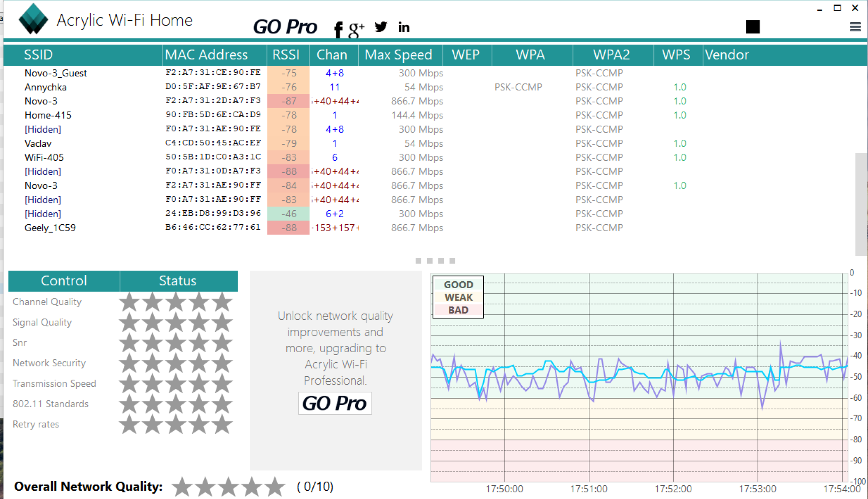Sort the table by SSID column

pos(83,55)
